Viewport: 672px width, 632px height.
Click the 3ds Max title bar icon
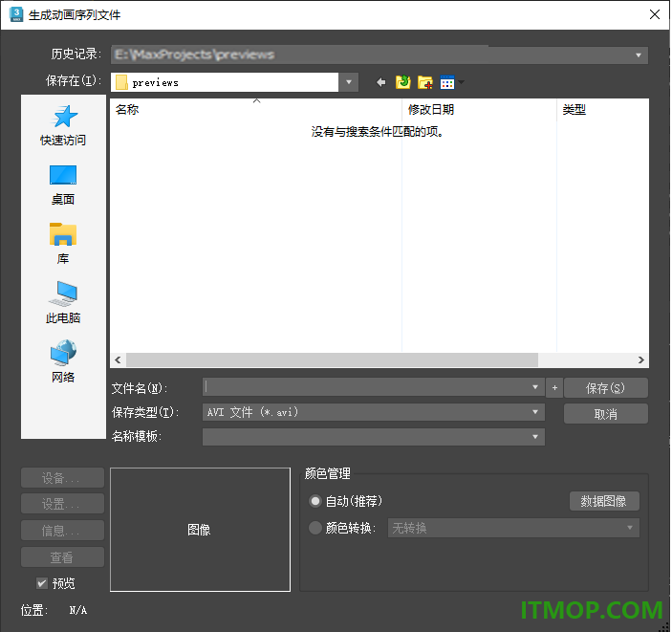(x=16, y=14)
